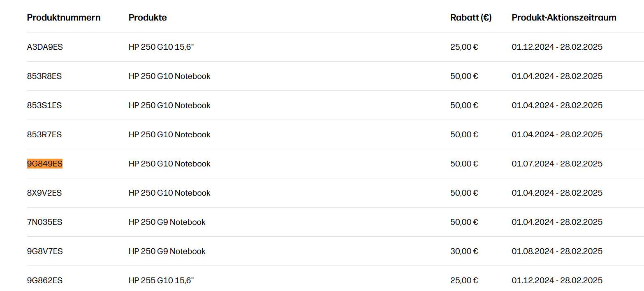Image resolution: width=644 pixels, height=291 pixels.
Task: Click product number 853S1ES
Action: (x=44, y=106)
